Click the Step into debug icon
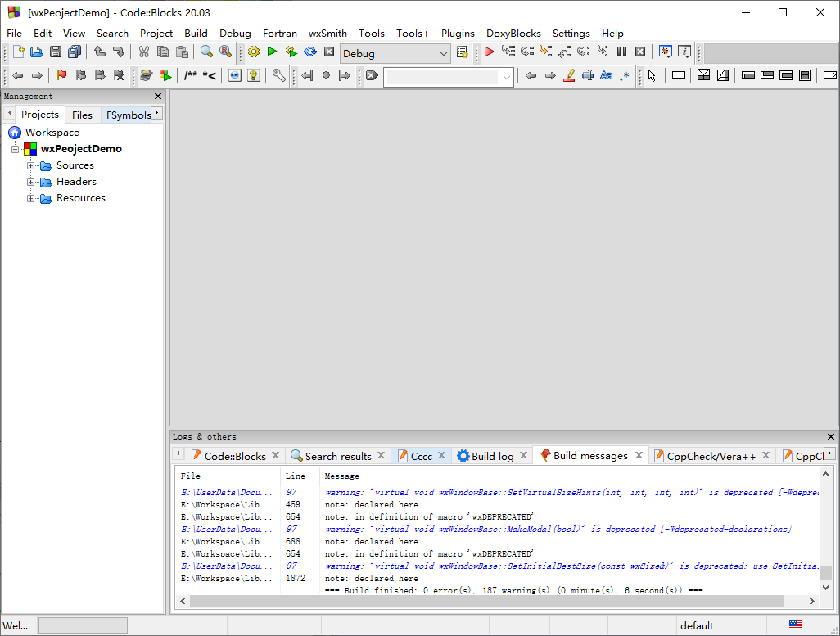 tap(545, 52)
